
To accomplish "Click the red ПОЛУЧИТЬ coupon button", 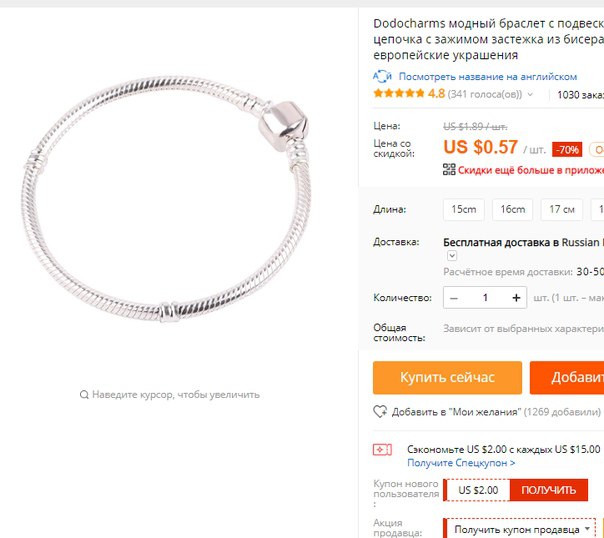I will pyautogui.click(x=548, y=490).
